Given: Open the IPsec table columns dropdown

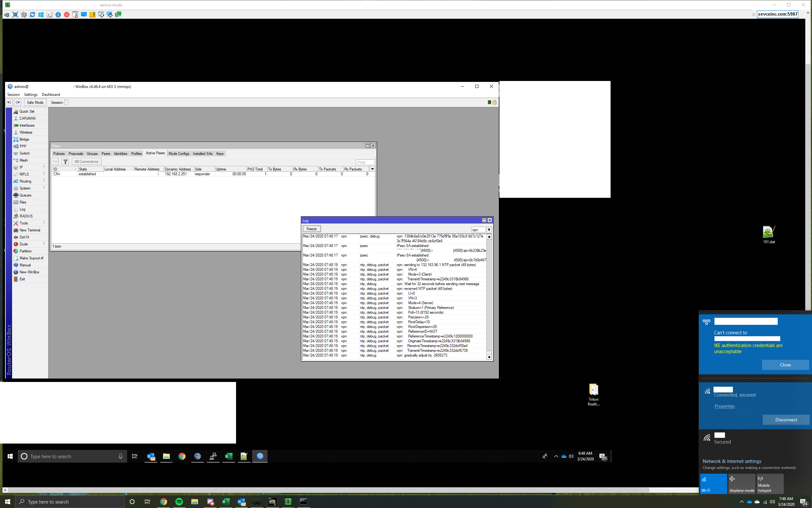Looking at the screenshot, I should [372, 169].
